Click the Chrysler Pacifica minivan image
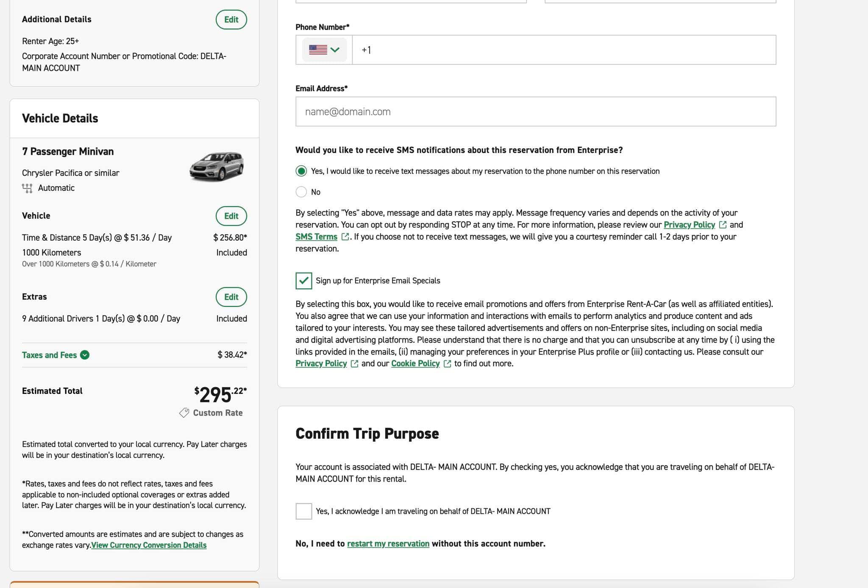The width and height of the screenshot is (868, 588). pyautogui.click(x=217, y=167)
